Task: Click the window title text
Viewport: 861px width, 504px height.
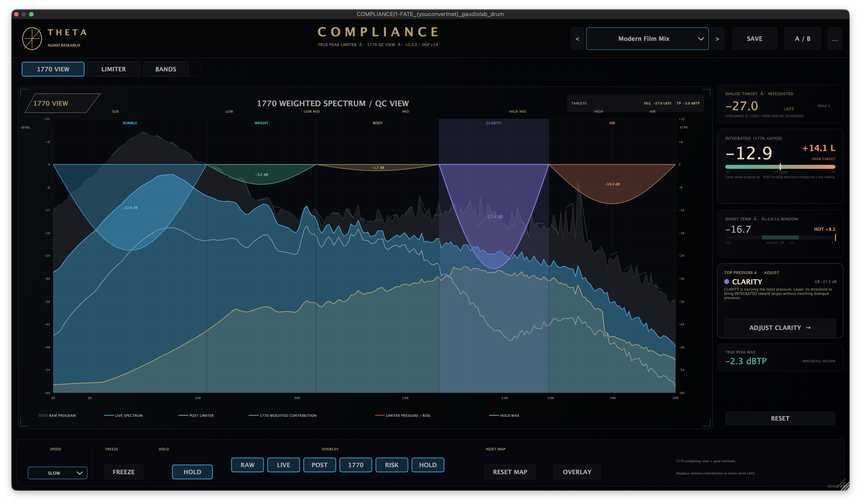Action: (430, 14)
